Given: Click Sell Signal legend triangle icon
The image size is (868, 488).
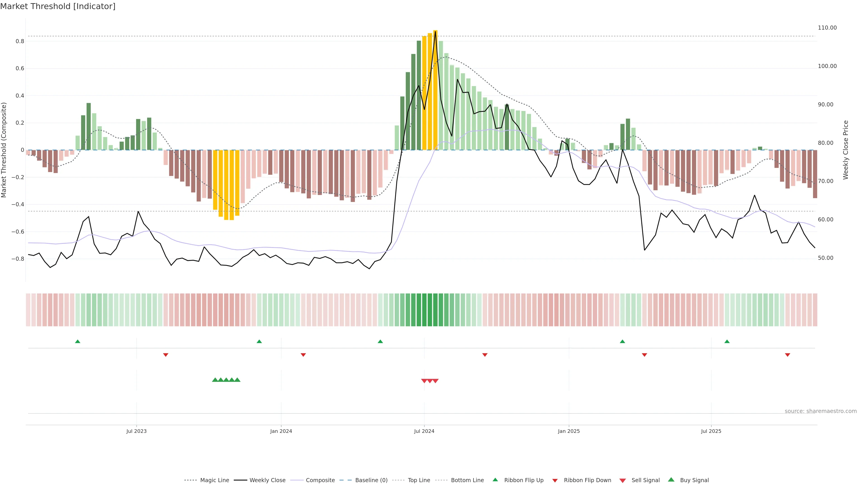Looking at the screenshot, I should point(623,481).
